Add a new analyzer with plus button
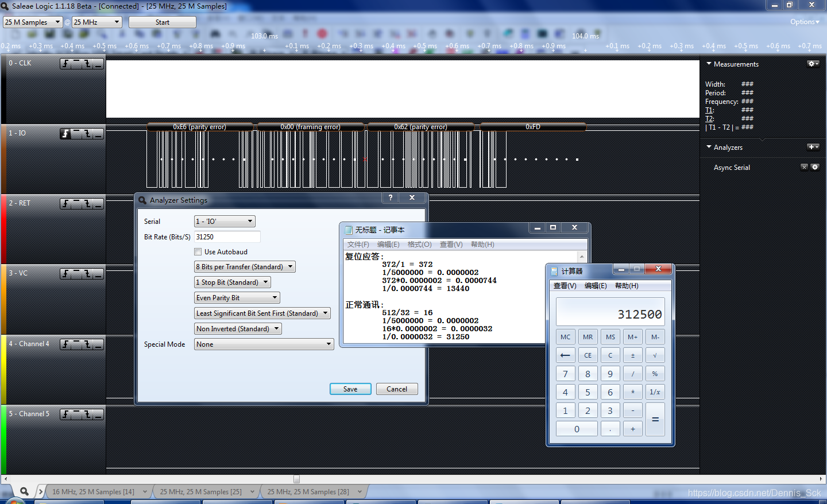827x504 pixels. pos(813,147)
